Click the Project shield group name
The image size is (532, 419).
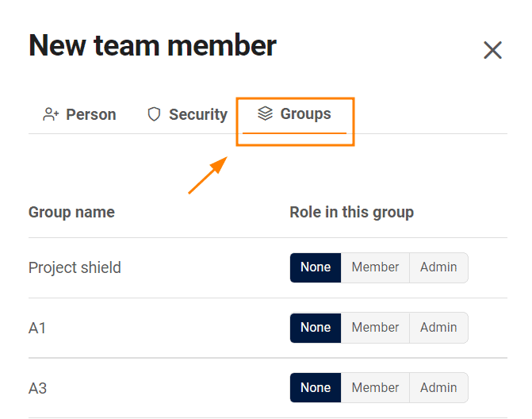click(x=75, y=268)
